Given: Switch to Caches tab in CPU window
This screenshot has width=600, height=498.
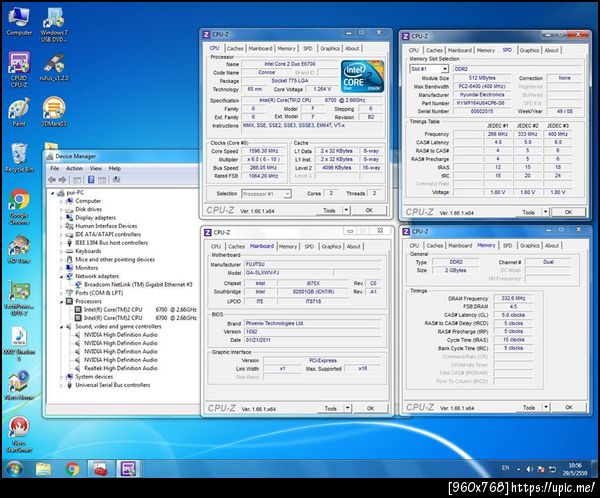Looking at the screenshot, I should (x=235, y=48).
